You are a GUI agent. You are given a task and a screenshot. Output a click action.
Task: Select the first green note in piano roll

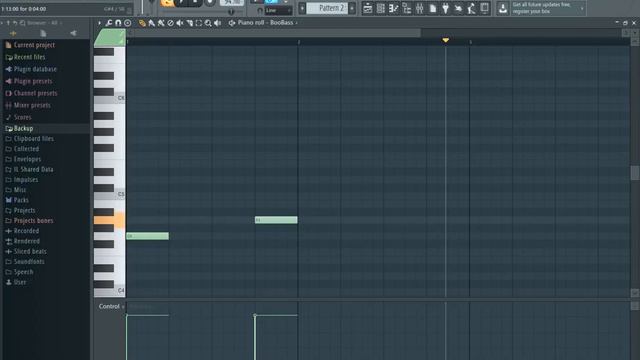pos(147,236)
